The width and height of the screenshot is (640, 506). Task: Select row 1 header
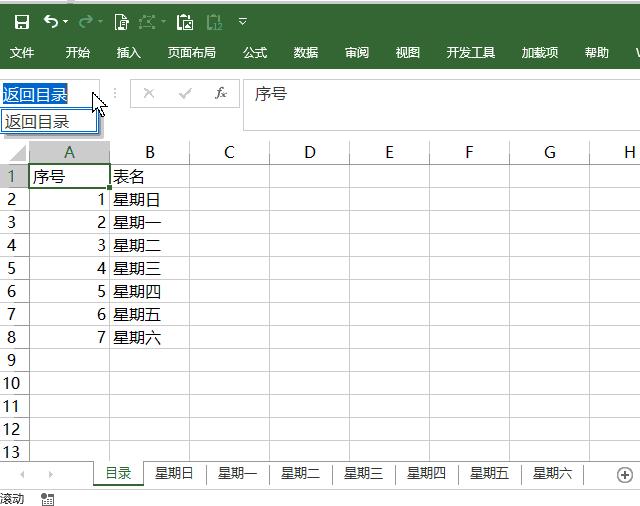coord(14,176)
